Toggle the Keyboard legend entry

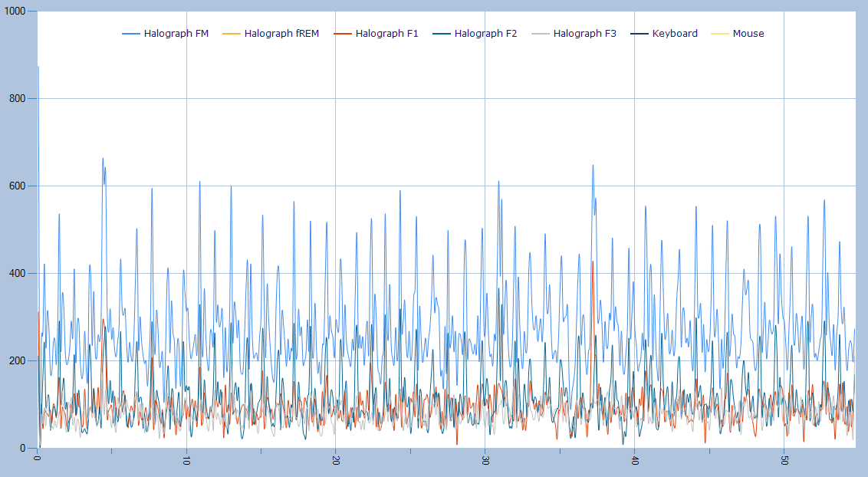(664, 34)
